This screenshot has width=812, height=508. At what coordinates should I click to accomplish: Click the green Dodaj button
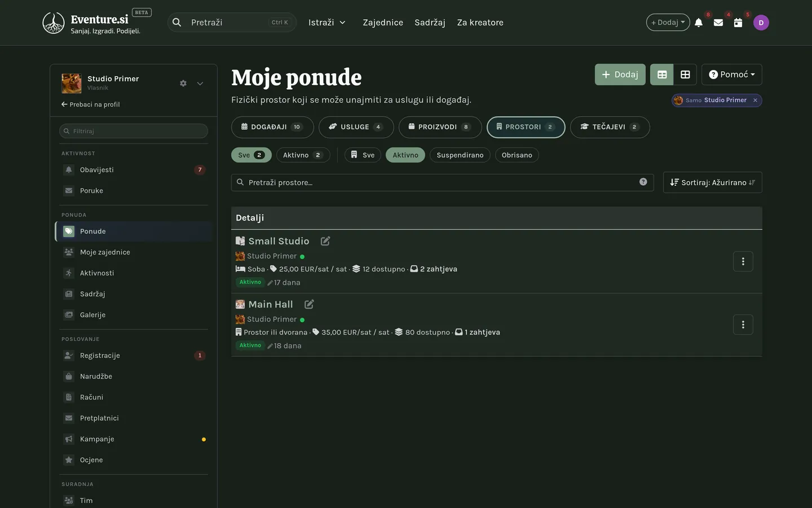coord(620,75)
